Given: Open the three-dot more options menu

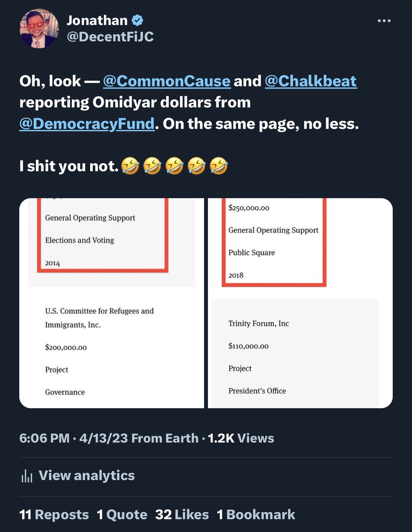Looking at the screenshot, I should point(384,21).
